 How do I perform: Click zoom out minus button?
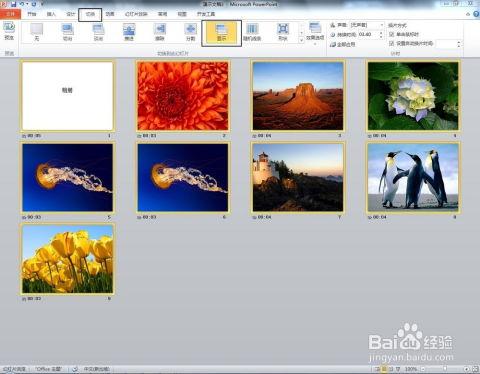pos(423,369)
